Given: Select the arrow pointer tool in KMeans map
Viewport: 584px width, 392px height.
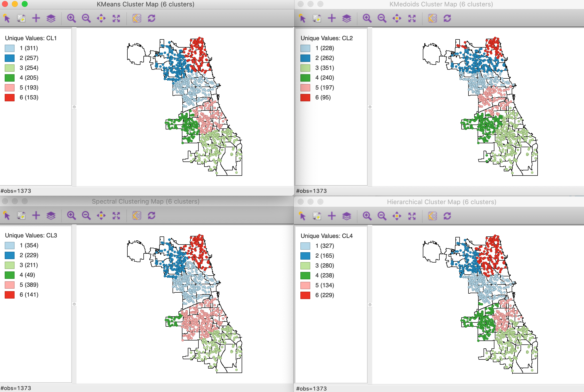Looking at the screenshot, I should [x=7, y=18].
